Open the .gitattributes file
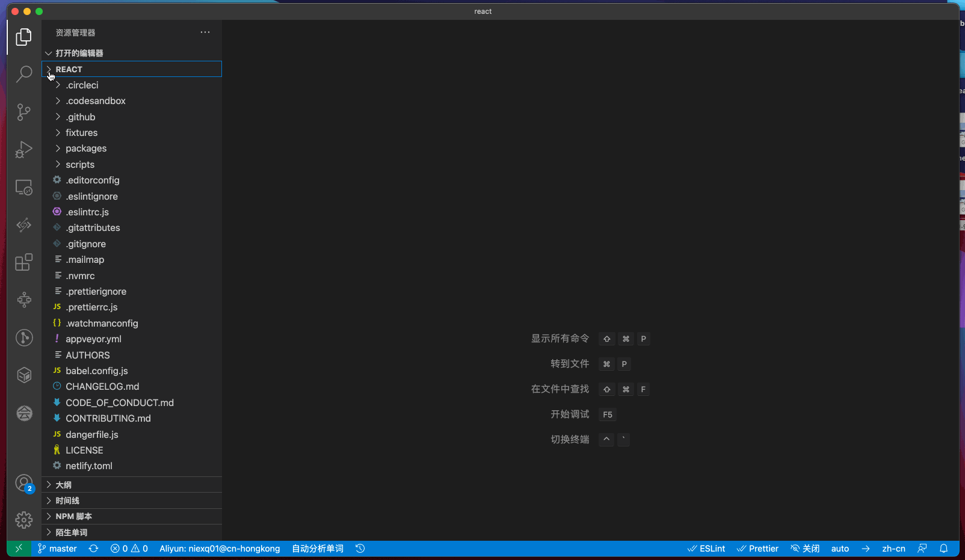Viewport: 965px width, 560px height. click(132, 228)
